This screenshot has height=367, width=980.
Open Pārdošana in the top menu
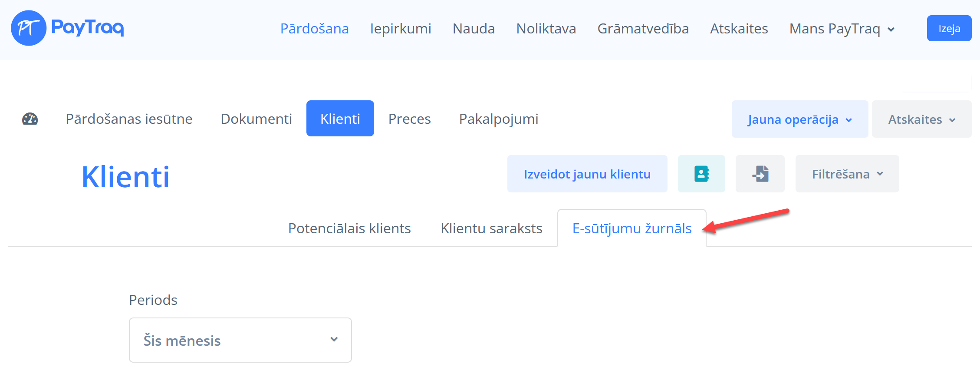[x=314, y=29]
